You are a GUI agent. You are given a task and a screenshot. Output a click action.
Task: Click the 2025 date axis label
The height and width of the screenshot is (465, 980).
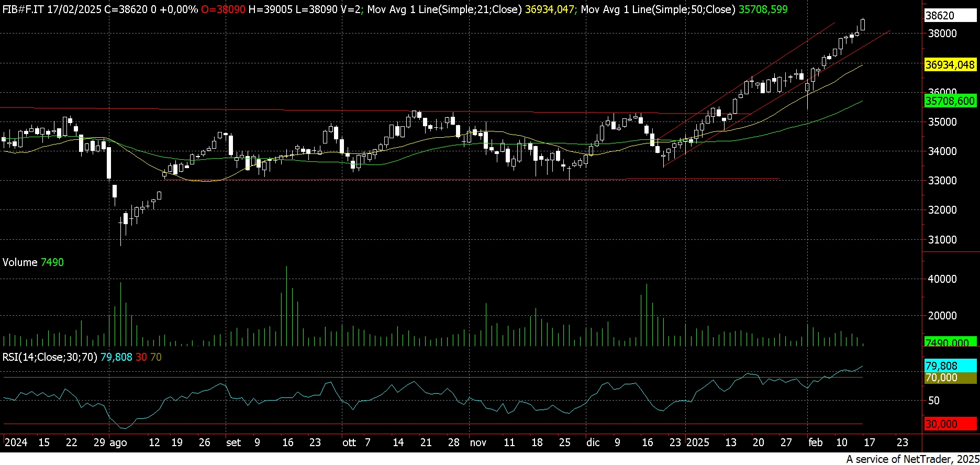(x=698, y=442)
